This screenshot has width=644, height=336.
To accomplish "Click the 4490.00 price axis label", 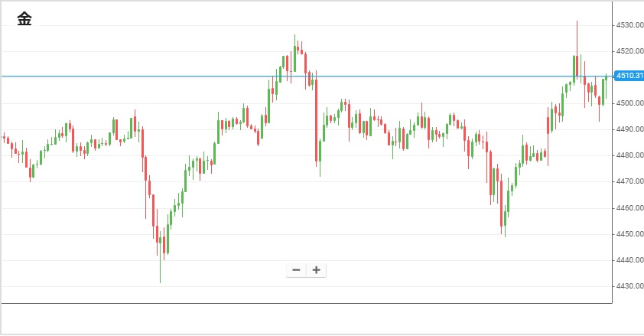I will (627, 129).
